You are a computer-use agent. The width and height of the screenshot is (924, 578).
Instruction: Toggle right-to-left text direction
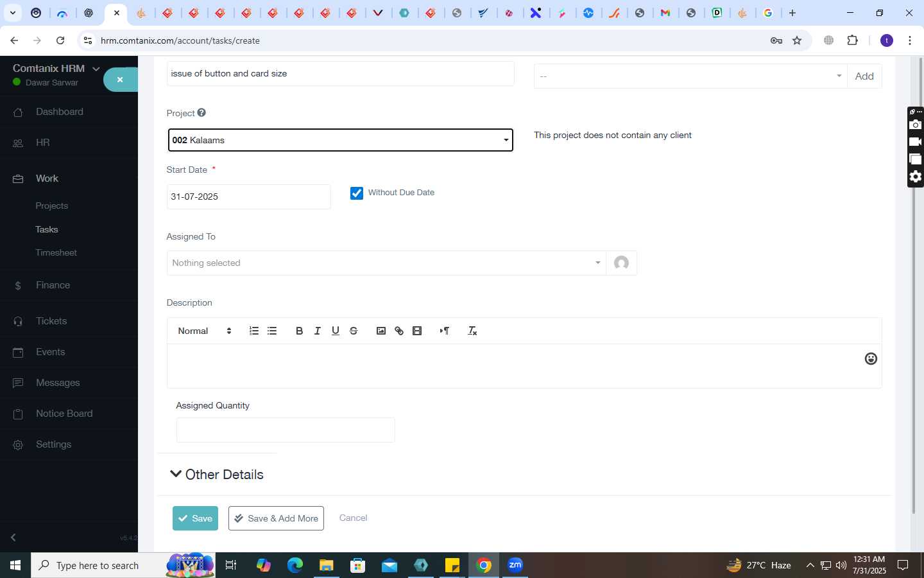[444, 331]
